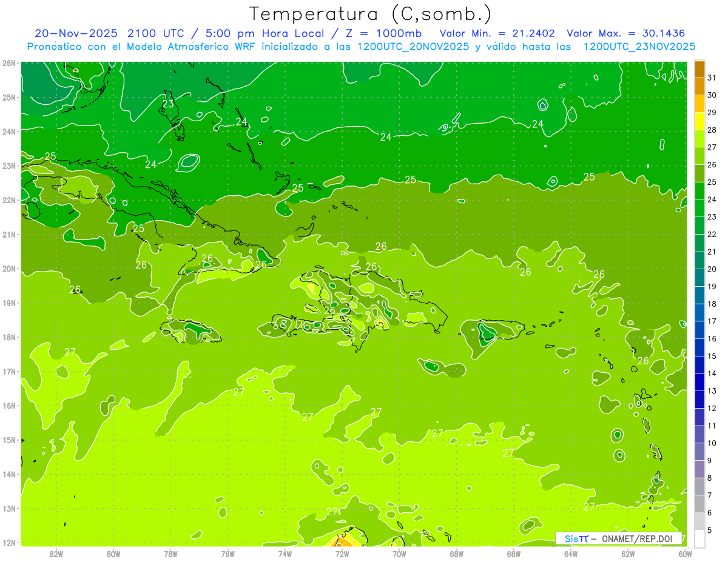Click the 21N latitude axis label
Screen dimensions: 728x562
coord(9,234)
